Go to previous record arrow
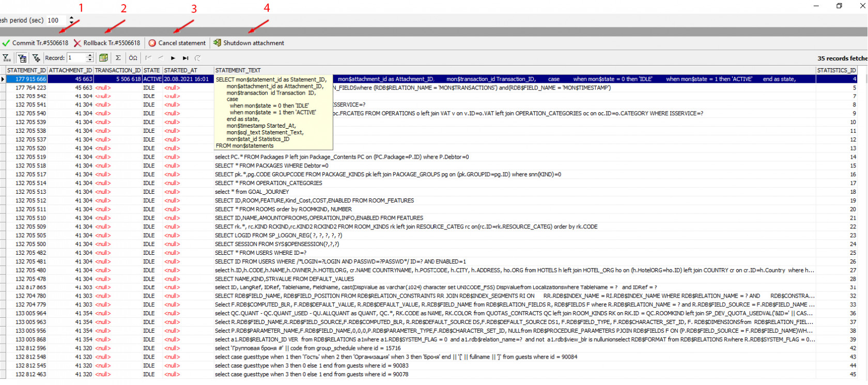868x385 pixels. coord(161,58)
